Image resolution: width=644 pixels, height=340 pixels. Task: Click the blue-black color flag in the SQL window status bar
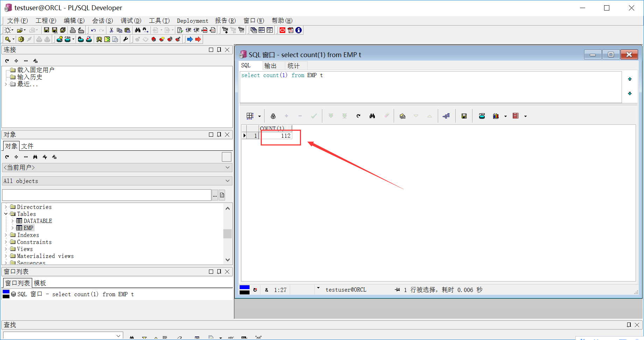click(x=244, y=290)
